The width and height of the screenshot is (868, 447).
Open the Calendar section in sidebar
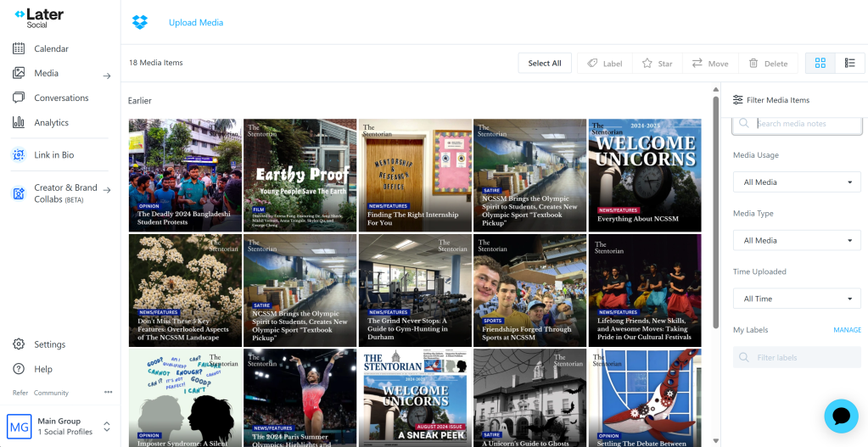coord(51,49)
